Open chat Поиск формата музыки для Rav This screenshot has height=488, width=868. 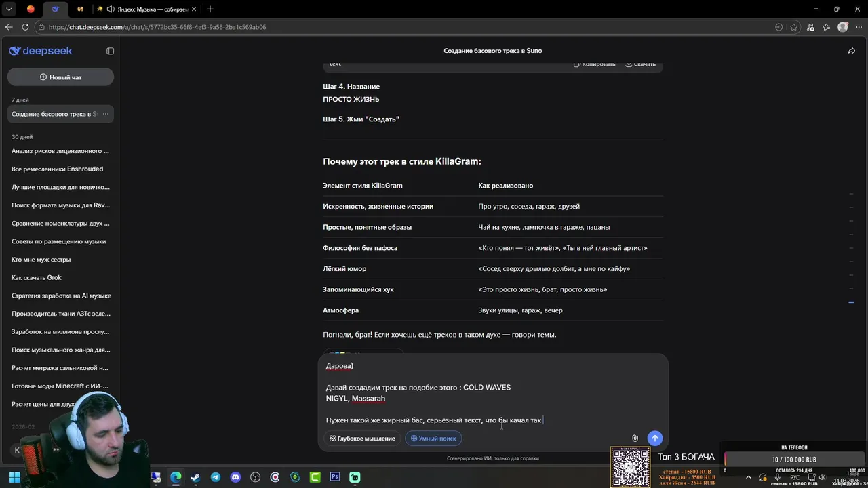(x=60, y=205)
